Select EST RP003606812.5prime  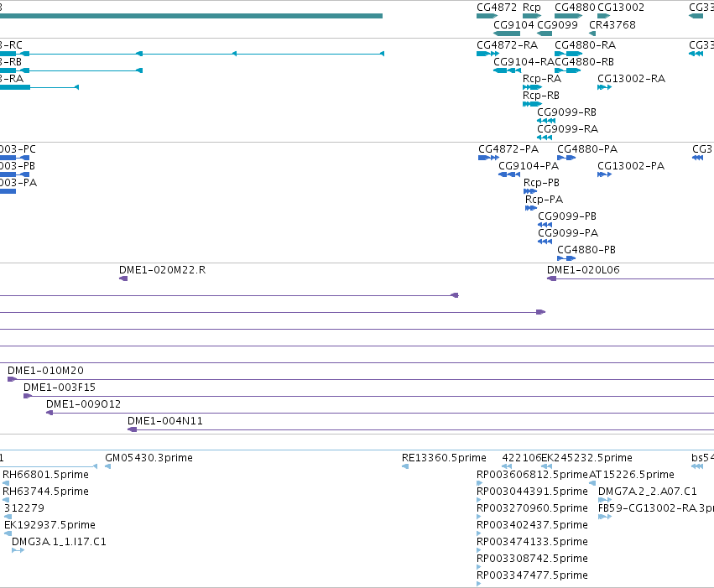[532, 475]
